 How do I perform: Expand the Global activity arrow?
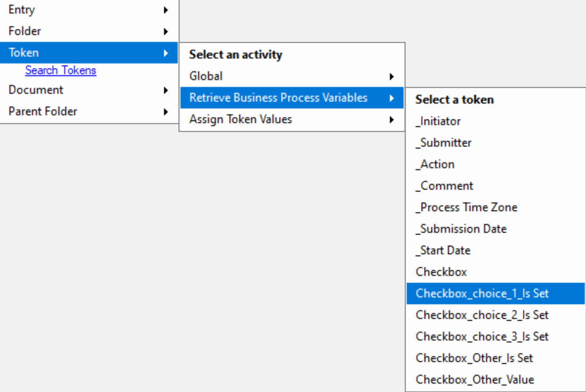(x=391, y=76)
